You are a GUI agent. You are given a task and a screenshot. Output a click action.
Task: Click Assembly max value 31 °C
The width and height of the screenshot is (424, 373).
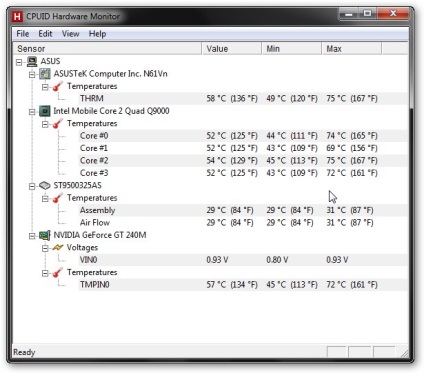point(350,210)
